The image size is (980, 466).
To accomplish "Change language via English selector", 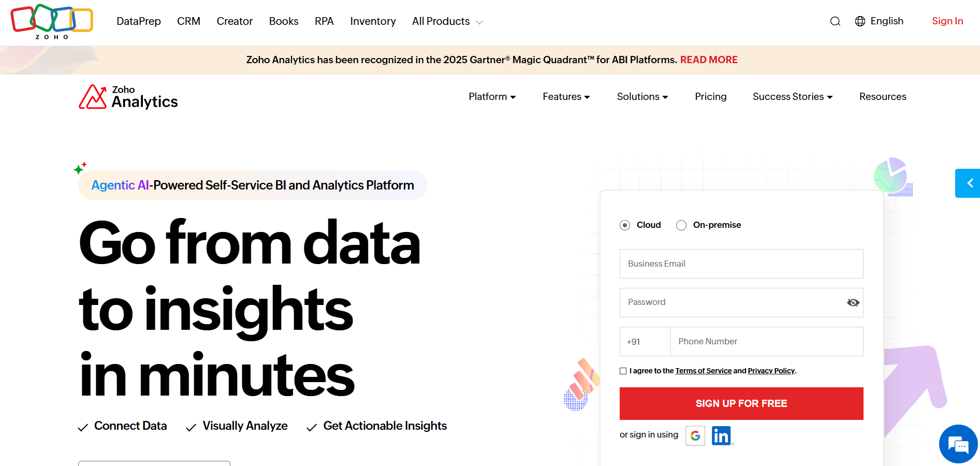I will point(887,21).
